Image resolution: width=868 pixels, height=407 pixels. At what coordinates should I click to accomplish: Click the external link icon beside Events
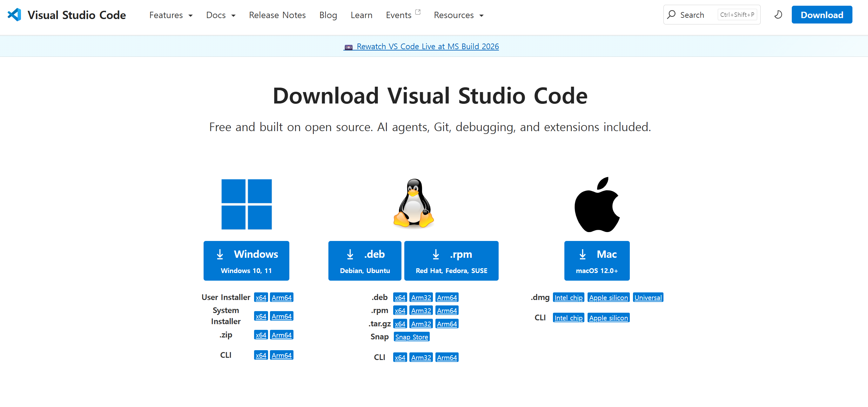(418, 12)
